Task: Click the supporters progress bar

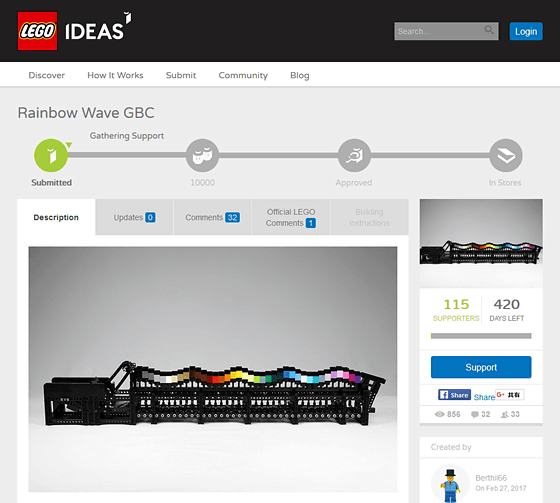Action: click(481, 336)
